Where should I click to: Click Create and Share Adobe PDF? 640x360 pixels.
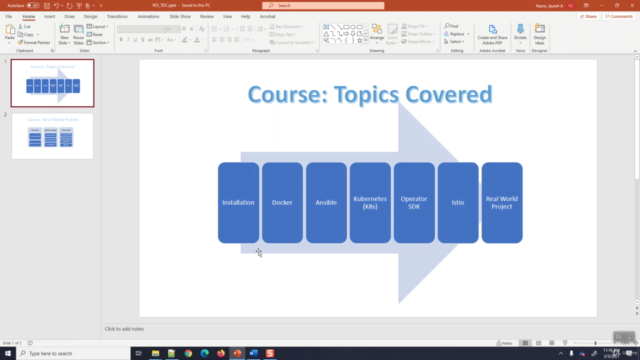coord(492,34)
